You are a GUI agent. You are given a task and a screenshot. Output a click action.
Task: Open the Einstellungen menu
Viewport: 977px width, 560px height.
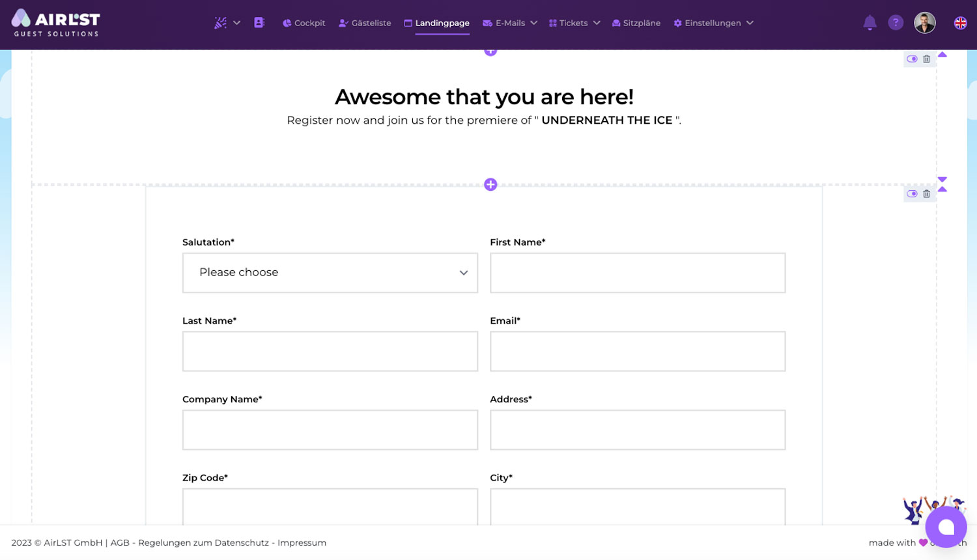(x=707, y=23)
